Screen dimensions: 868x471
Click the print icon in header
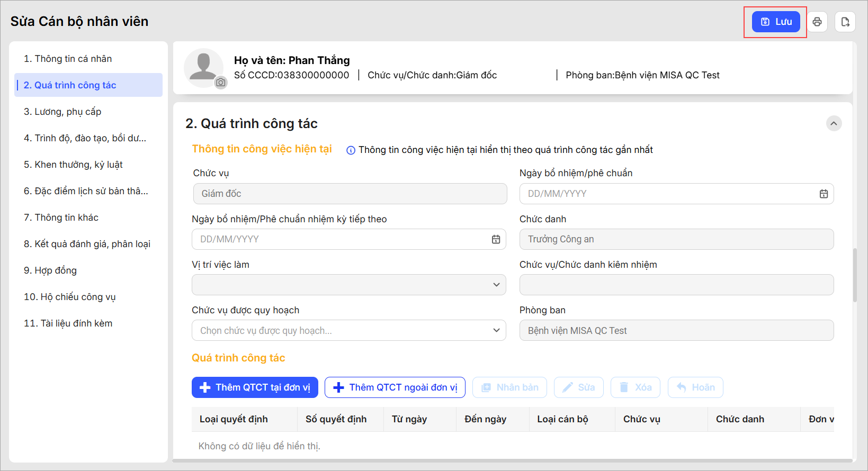[817, 22]
